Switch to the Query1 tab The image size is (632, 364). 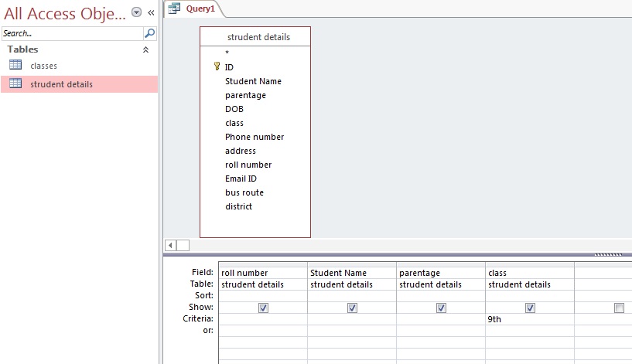[200, 9]
